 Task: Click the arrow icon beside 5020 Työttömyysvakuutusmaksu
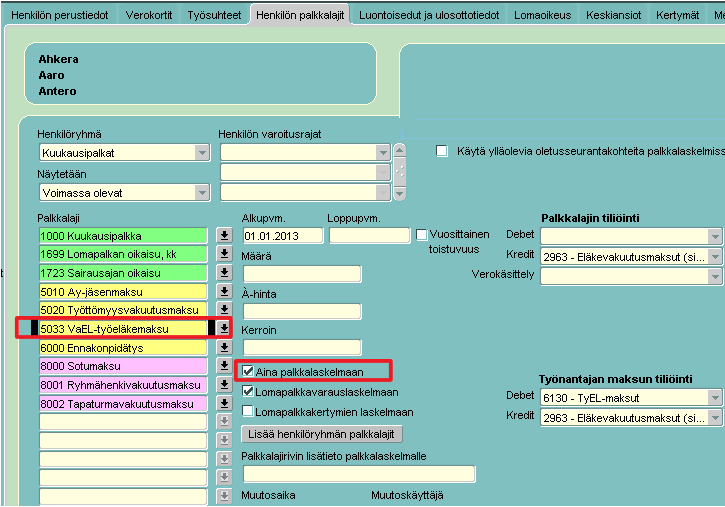224,310
